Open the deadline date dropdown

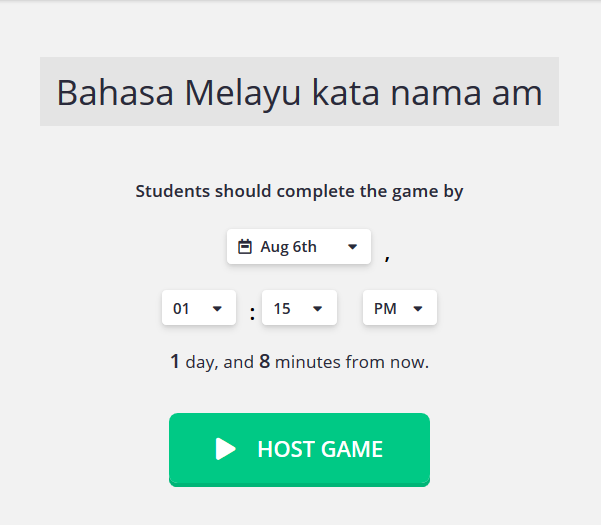(x=299, y=247)
